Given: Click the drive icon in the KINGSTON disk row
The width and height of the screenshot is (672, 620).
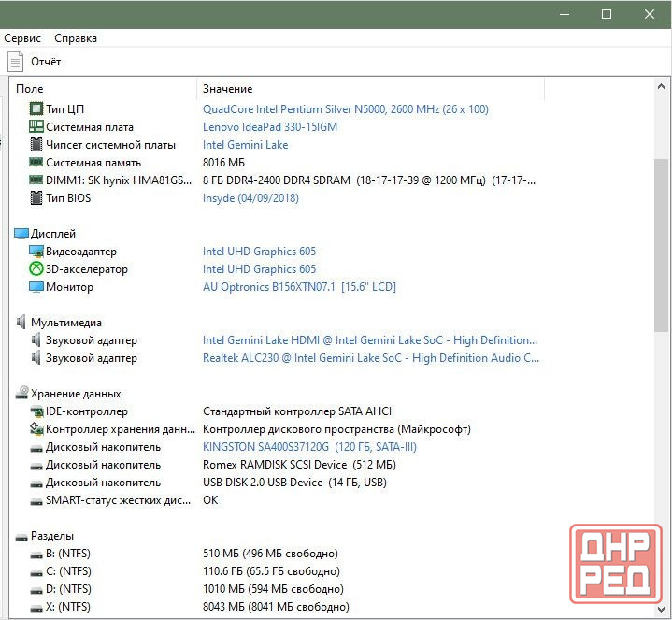Looking at the screenshot, I should (36, 449).
